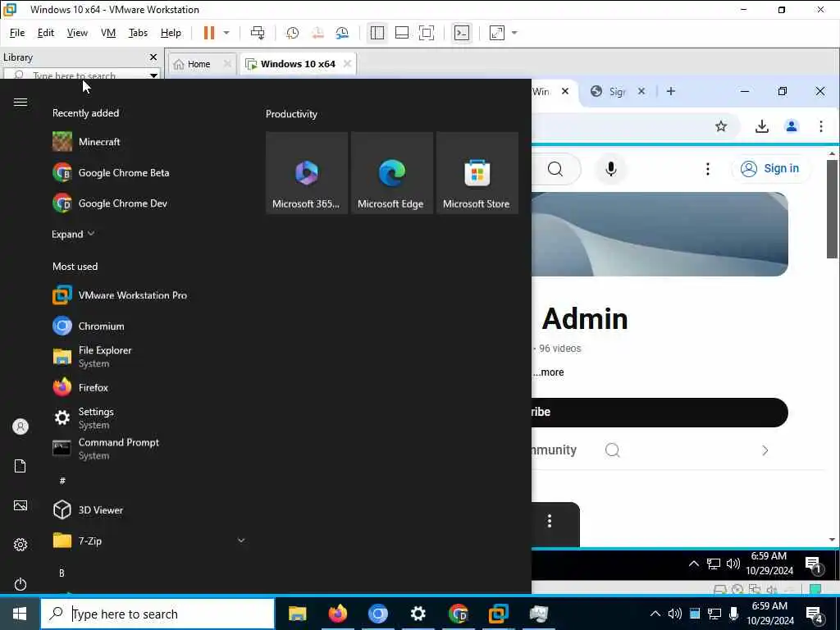Click the Settings gear in Start rail

(21, 545)
